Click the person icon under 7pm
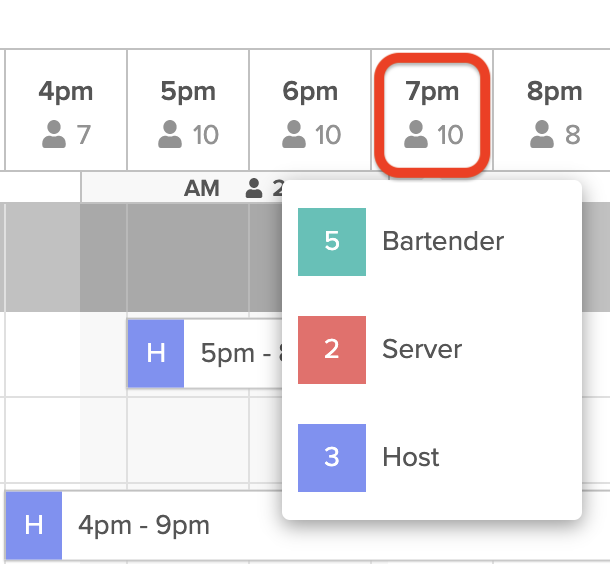The height and width of the screenshot is (564, 610). (416, 134)
